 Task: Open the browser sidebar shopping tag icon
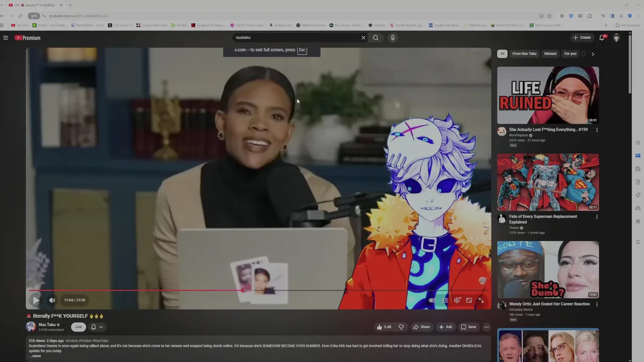point(638,195)
